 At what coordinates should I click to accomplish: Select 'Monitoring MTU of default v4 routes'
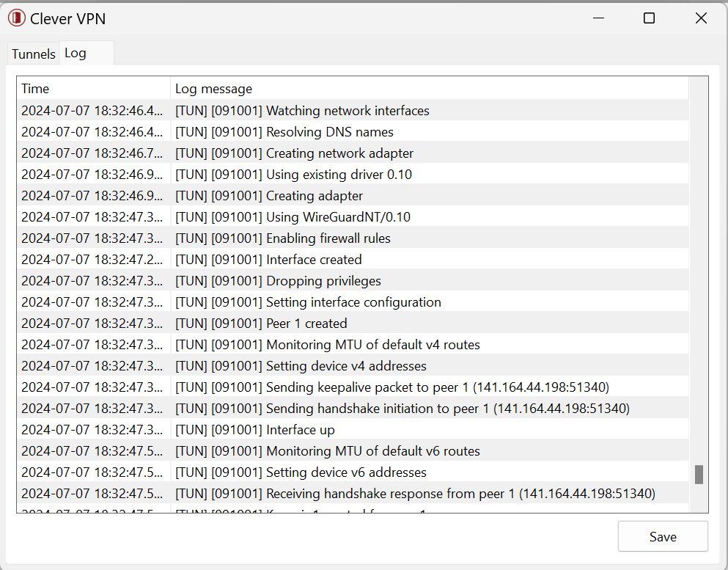pyautogui.click(x=353, y=345)
